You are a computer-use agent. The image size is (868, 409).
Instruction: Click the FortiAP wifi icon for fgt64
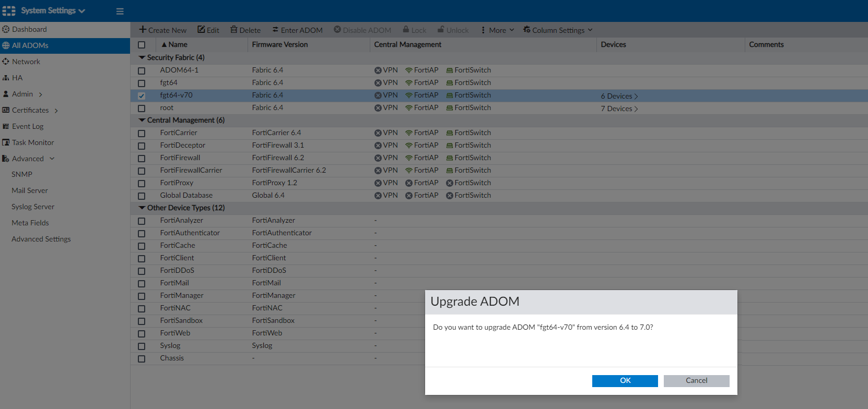[409, 83]
